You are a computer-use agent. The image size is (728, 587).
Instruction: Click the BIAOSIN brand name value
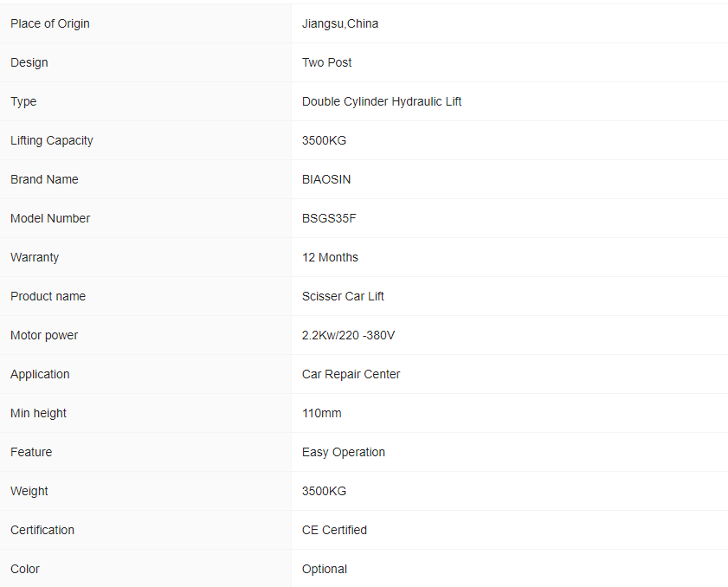pos(326,179)
